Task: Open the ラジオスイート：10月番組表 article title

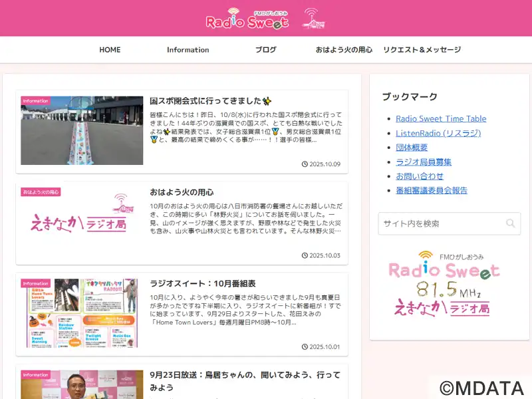Action: coord(203,284)
